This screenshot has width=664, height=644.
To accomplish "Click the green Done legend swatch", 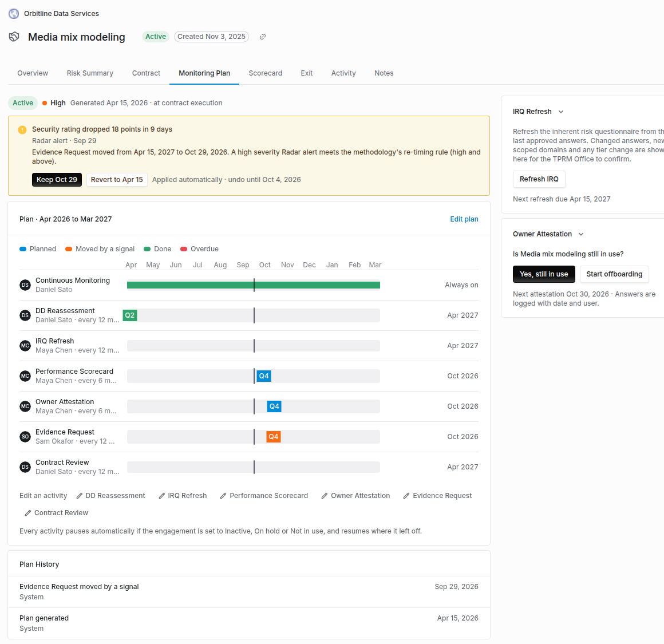I will coord(147,249).
